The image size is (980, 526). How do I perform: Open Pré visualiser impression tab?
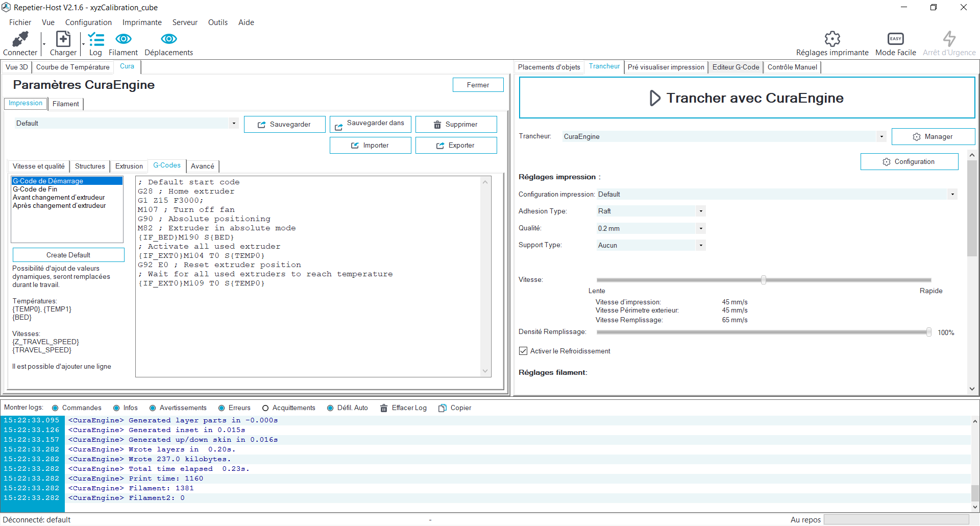(x=666, y=67)
